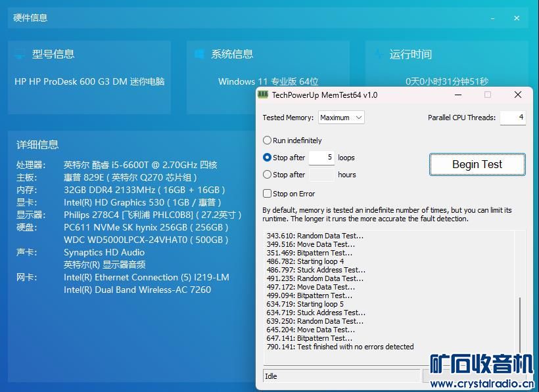Viewport: 539px width, 392px height.
Task: Click the Windows 11 专业版 64位 text
Action: pos(268,81)
